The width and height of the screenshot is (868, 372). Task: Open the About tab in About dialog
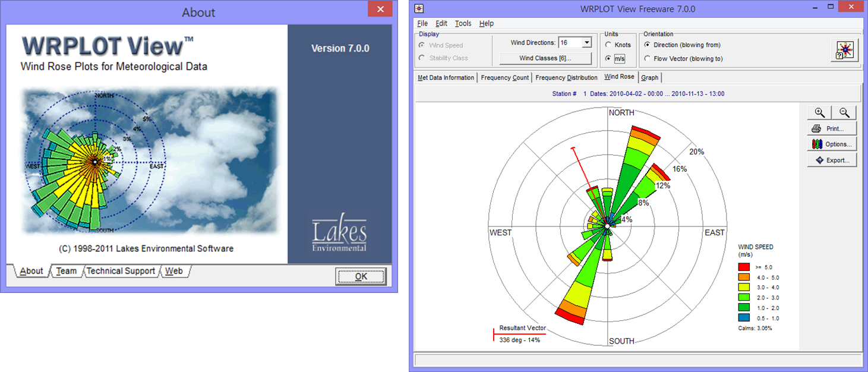coord(31,271)
